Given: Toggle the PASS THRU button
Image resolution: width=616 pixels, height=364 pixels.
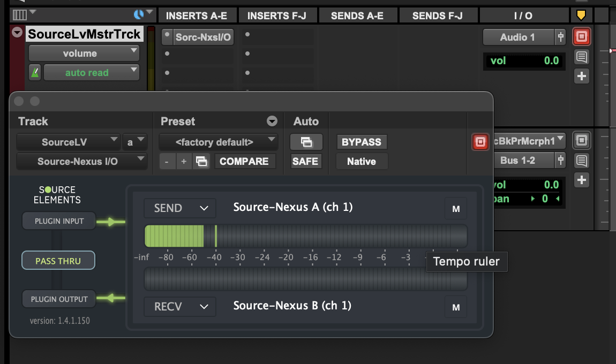Looking at the screenshot, I should 58,261.
